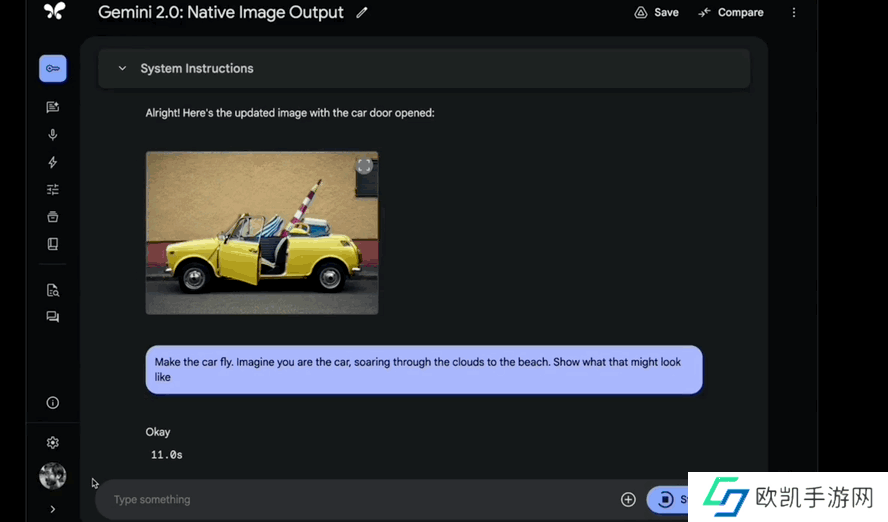The image size is (888, 522).
Task: Select the microphone Stream Realtime icon
Action: tap(53, 135)
